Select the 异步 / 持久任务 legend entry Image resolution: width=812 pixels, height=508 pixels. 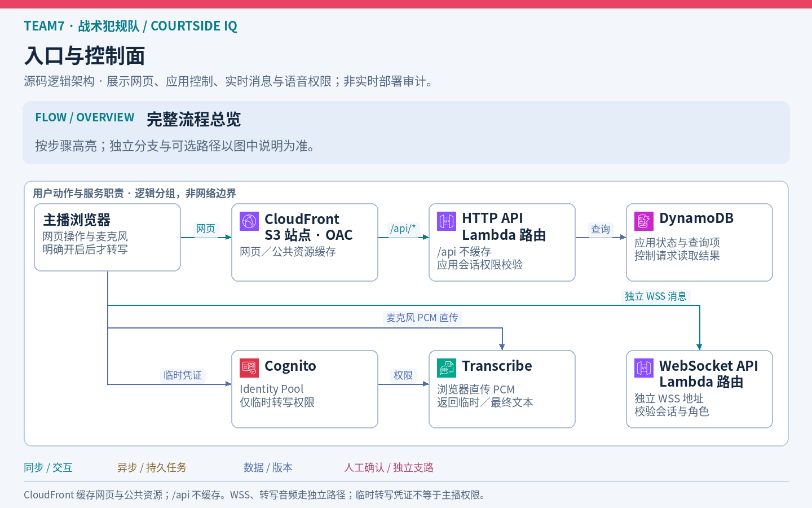[x=152, y=467]
